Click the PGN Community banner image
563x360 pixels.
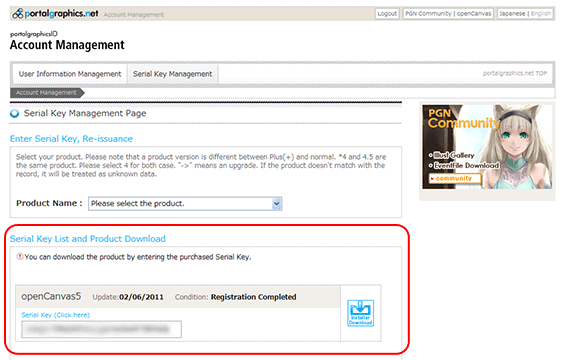click(x=487, y=146)
